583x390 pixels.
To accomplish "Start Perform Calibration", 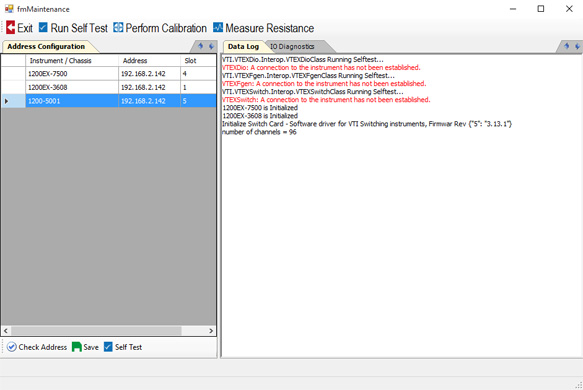I will [x=166, y=28].
